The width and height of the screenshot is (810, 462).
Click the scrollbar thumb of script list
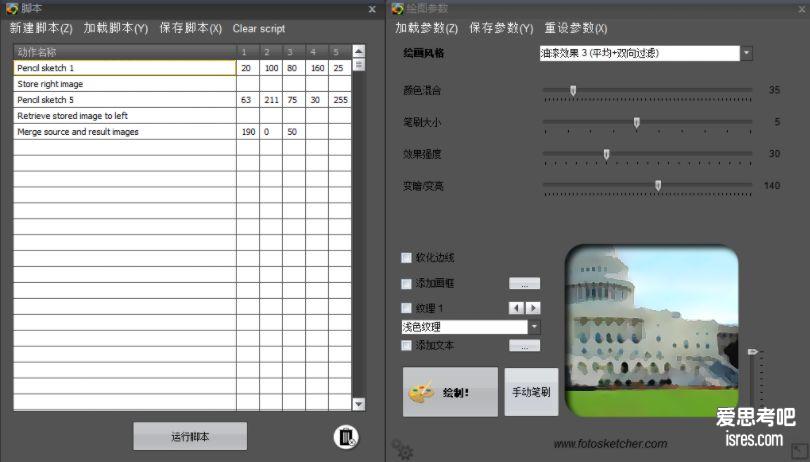click(x=359, y=65)
